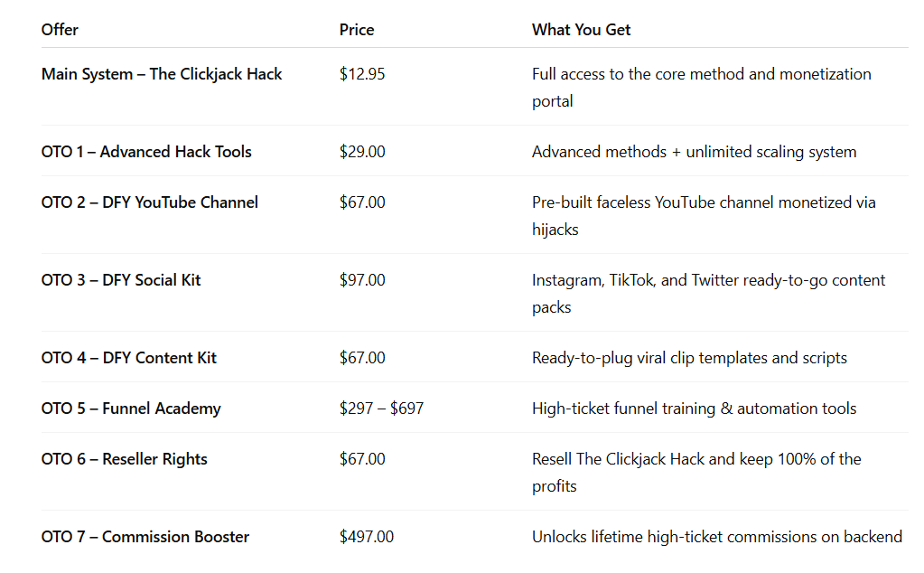The height and width of the screenshot is (573, 924).
Task: Click the $97.00 price
Action: coord(362,280)
